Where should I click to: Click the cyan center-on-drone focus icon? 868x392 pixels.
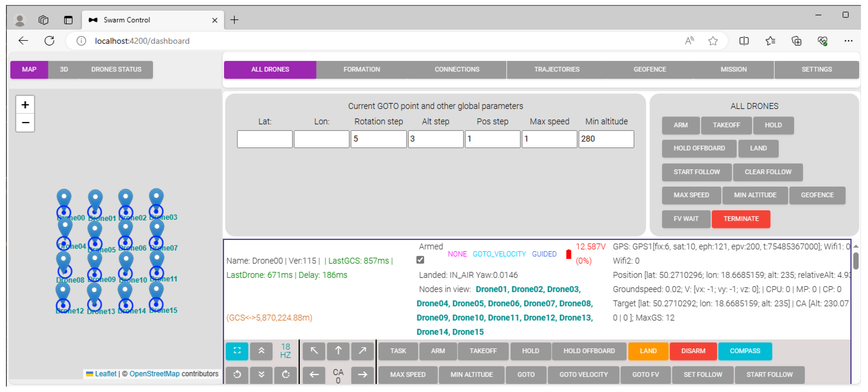237,351
